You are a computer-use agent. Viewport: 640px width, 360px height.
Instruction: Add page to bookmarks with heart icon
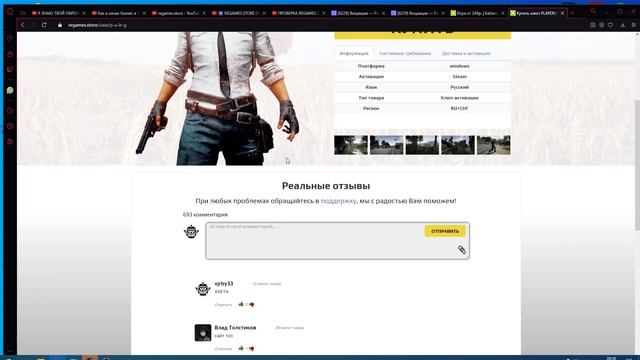pyautogui.click(x=610, y=25)
